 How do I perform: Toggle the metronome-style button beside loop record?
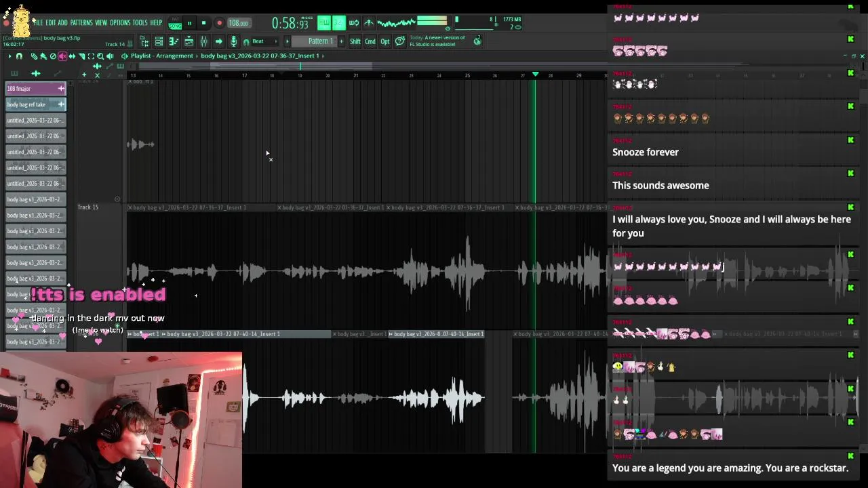click(369, 22)
